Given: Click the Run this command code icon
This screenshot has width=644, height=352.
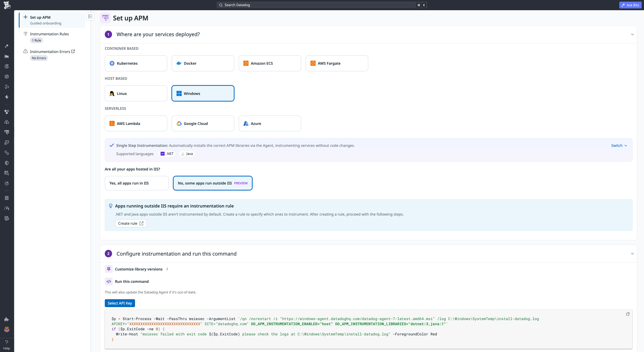Looking at the screenshot, I should pos(109,282).
